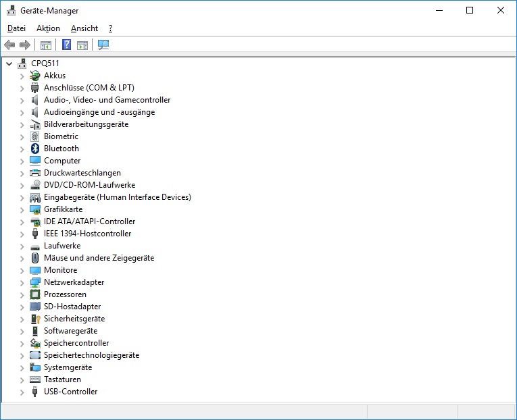The image size is (517, 420).
Task: Click the Bluetooth icon in device tree
Action: coord(36,149)
